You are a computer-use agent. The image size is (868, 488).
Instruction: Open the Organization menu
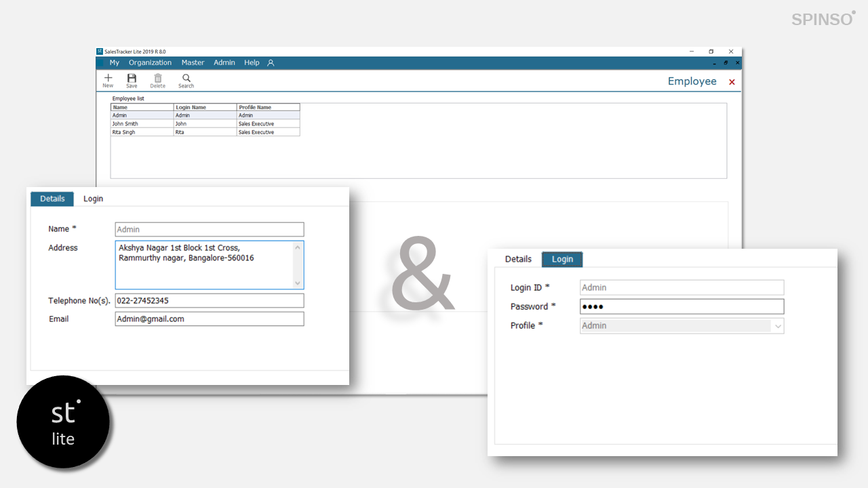click(150, 63)
